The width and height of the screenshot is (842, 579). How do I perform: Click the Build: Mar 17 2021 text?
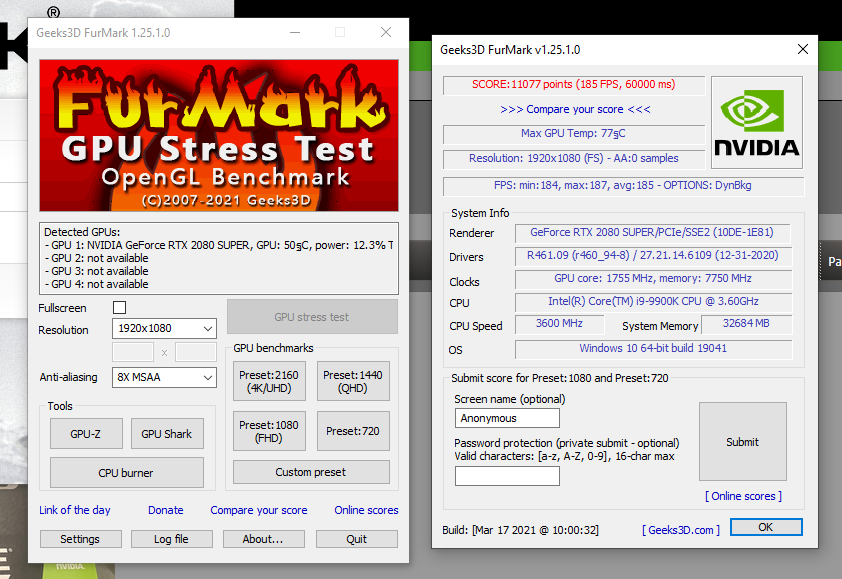[x=520, y=530]
